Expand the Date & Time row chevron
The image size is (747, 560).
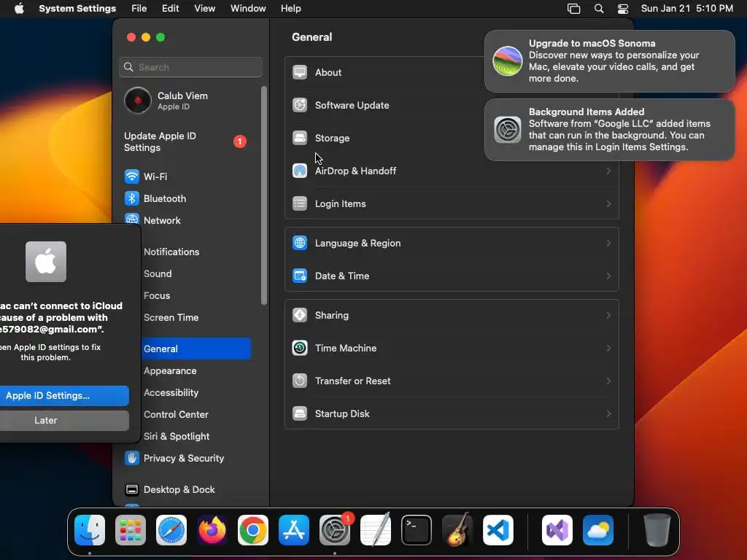click(608, 276)
